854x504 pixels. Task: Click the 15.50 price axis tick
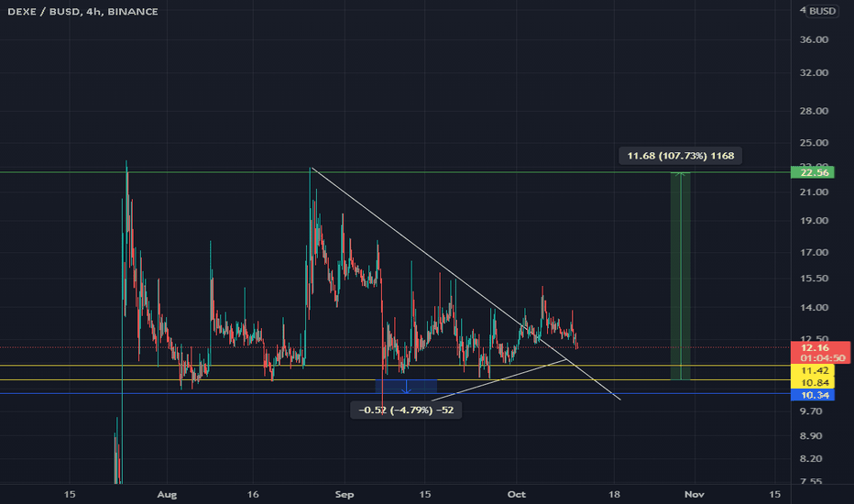click(814, 279)
